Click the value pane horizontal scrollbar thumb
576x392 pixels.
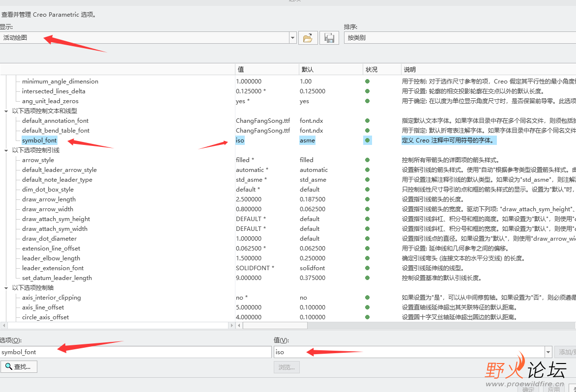(x=275, y=326)
